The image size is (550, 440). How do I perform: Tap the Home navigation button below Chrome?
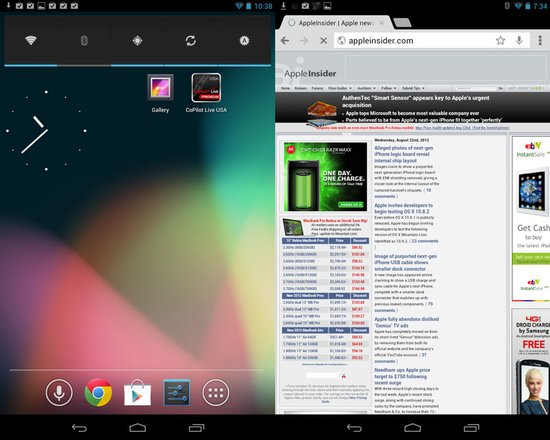click(x=412, y=427)
